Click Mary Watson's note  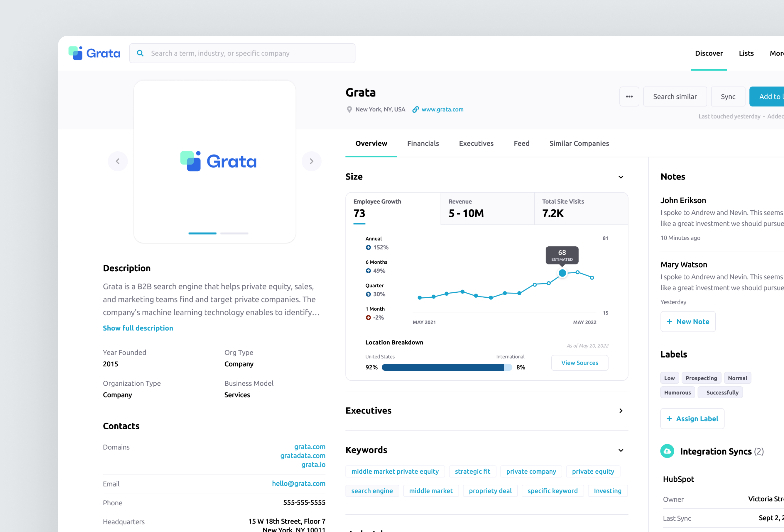coord(722,283)
